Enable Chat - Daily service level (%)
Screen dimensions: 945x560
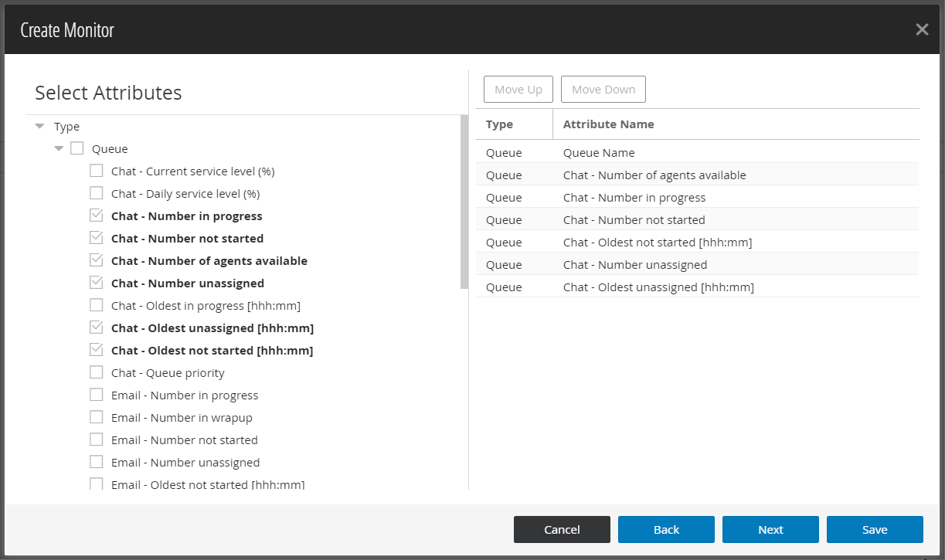[96, 192]
